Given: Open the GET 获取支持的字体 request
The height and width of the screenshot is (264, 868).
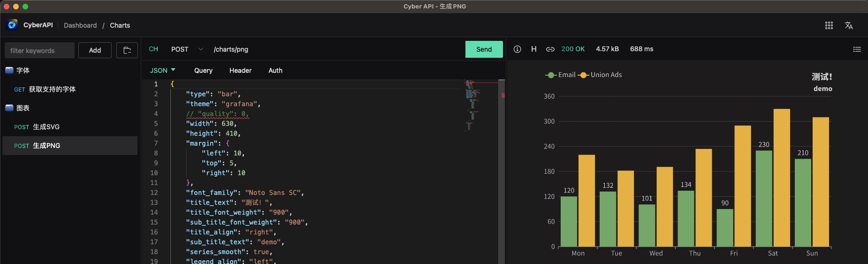Looking at the screenshot, I should point(69,89).
